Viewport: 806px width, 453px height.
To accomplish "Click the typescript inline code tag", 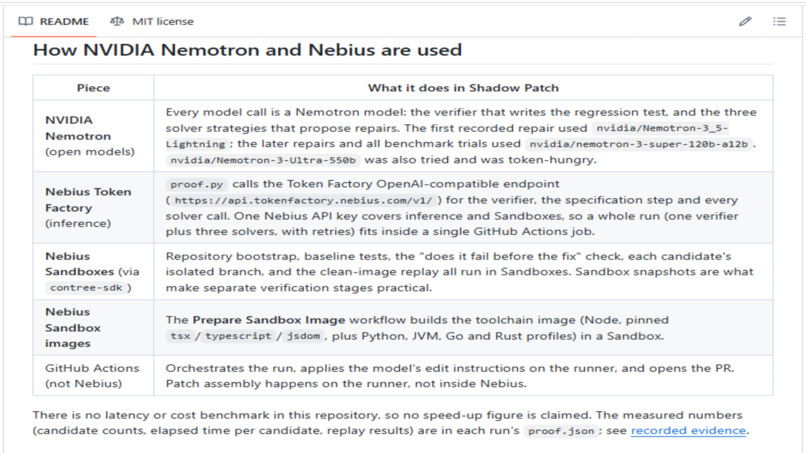I will click(238, 336).
